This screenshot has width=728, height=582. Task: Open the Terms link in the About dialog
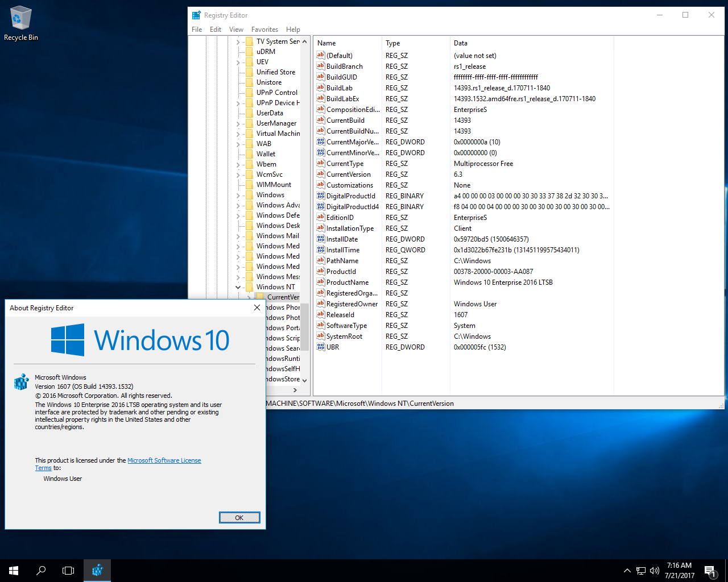pos(43,468)
